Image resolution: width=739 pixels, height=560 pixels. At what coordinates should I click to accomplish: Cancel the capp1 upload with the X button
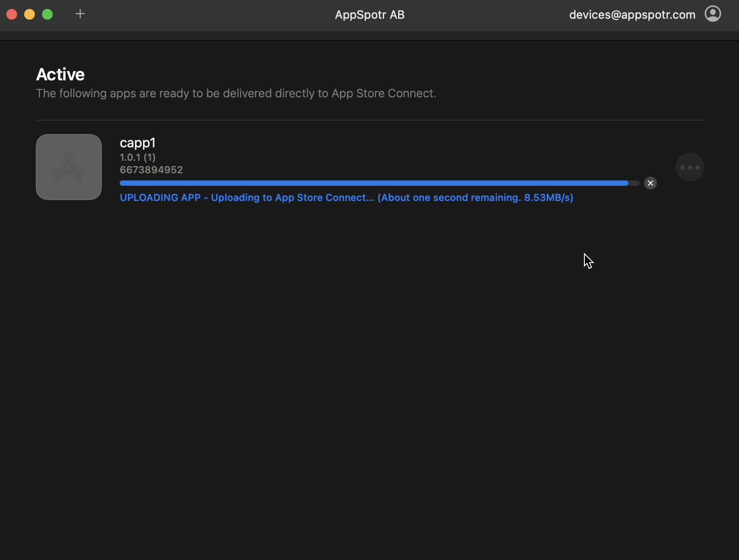pyautogui.click(x=651, y=183)
